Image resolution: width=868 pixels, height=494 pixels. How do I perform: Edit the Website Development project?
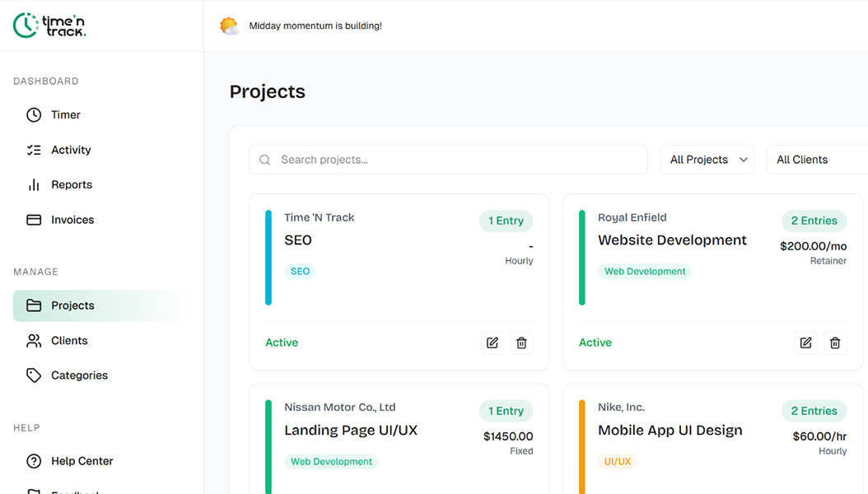tap(806, 343)
